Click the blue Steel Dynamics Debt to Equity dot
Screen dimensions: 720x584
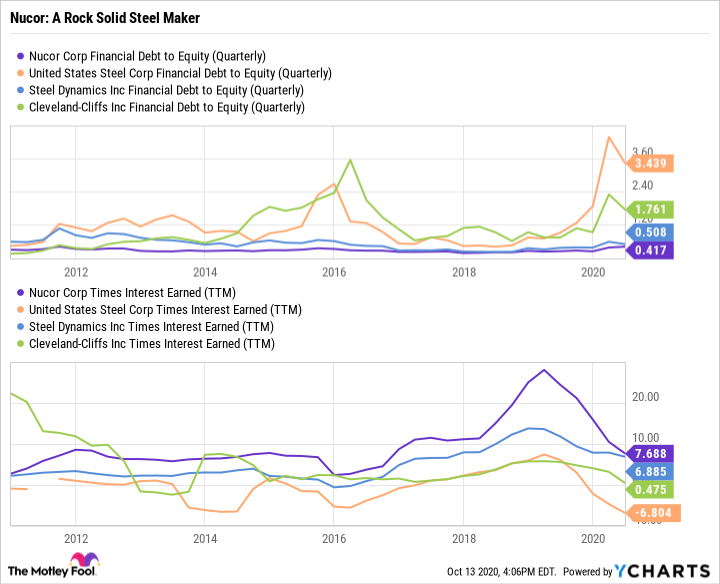[21, 90]
